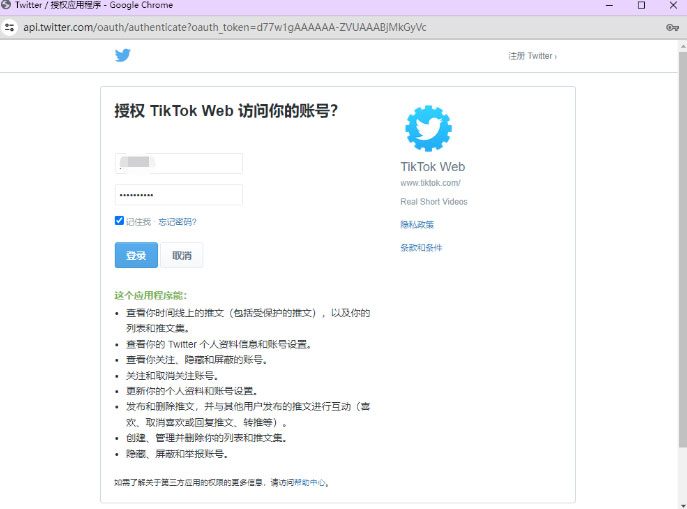Click the Chrome globe icon in title bar
Image resolution: width=687 pixels, height=509 pixels.
[6, 5]
